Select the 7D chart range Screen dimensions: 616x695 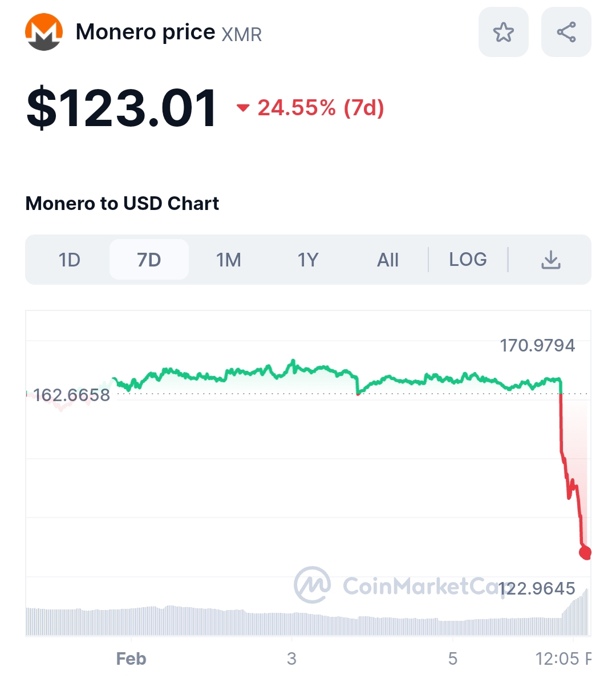149,260
